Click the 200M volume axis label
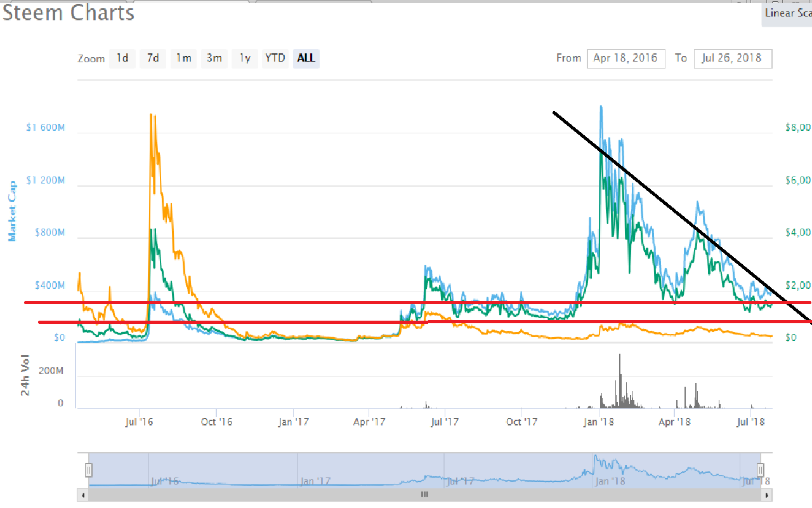 (x=53, y=370)
